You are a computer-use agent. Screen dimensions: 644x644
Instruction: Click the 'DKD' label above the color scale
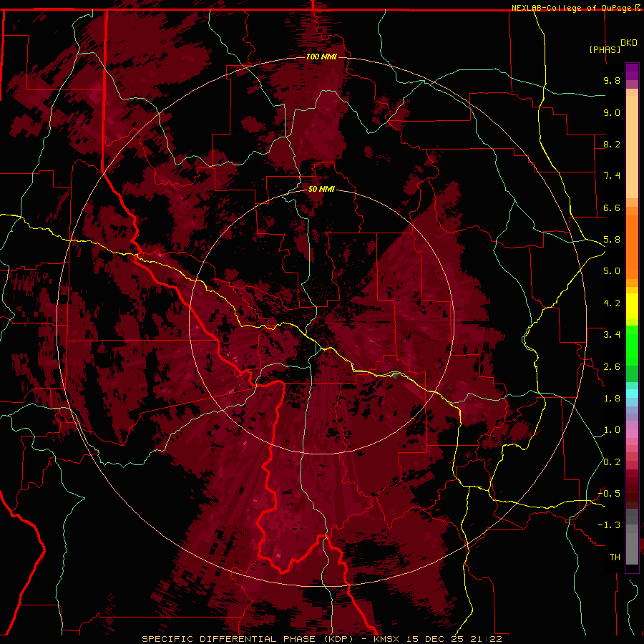[629, 43]
